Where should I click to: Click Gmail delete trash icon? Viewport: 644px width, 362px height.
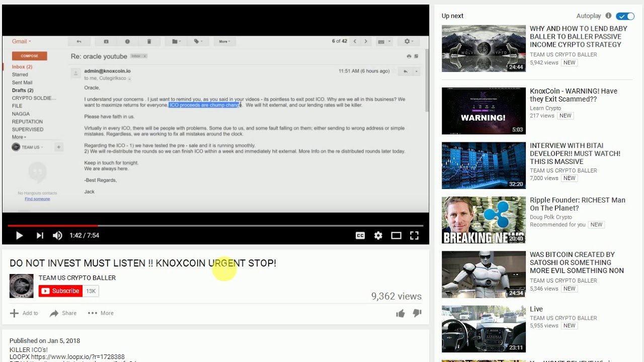click(149, 41)
